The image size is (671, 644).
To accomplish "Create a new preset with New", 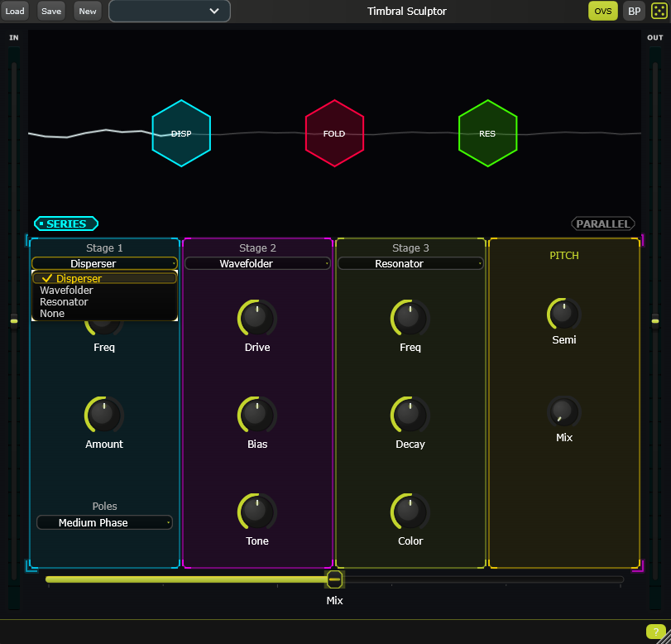I will click(x=87, y=11).
